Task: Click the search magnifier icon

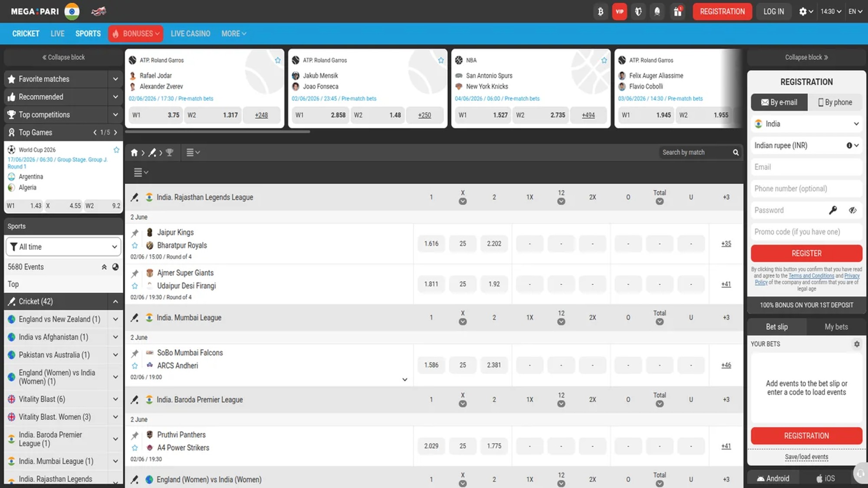Action: 736,152
